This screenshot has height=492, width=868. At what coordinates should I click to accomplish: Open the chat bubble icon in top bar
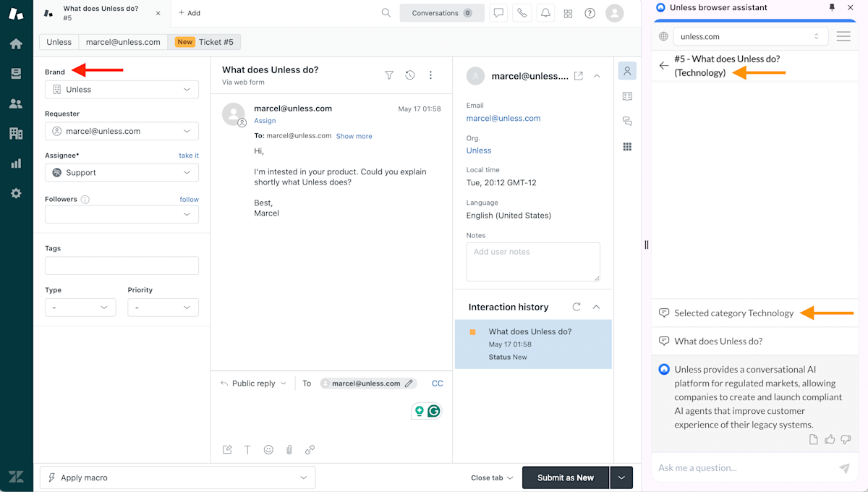tap(498, 13)
